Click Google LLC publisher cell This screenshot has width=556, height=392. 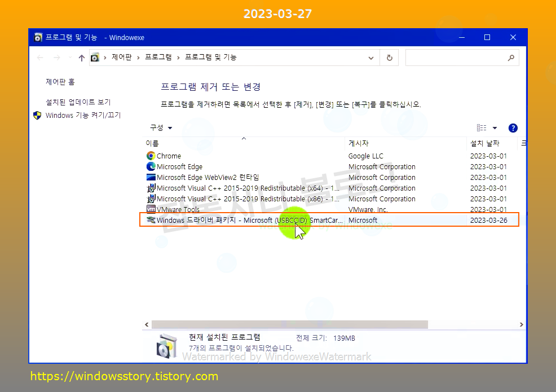tap(365, 156)
